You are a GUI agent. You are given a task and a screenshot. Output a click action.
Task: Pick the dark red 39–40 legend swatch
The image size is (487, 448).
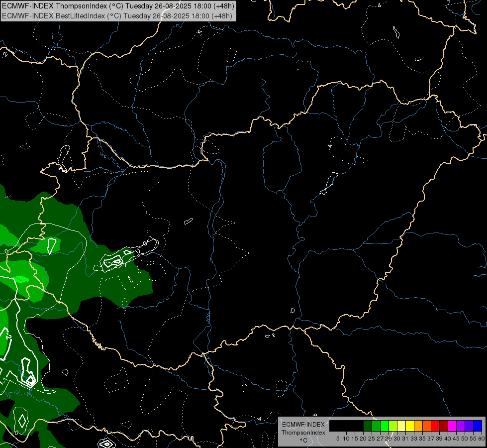coord(444,426)
